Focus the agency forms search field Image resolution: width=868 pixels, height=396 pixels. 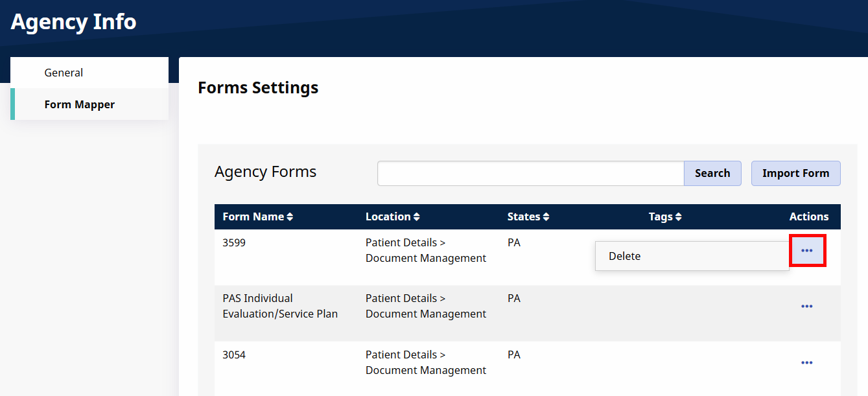coord(530,173)
